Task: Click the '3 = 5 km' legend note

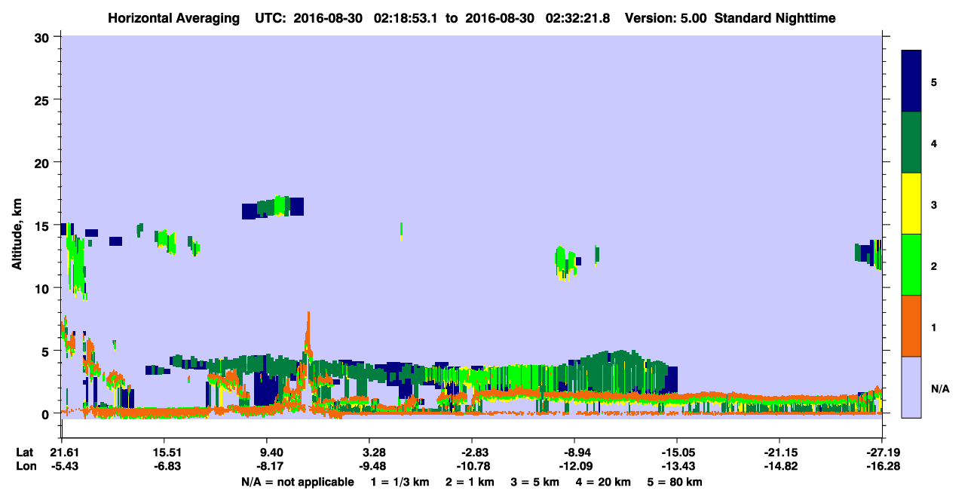Action: click(534, 482)
